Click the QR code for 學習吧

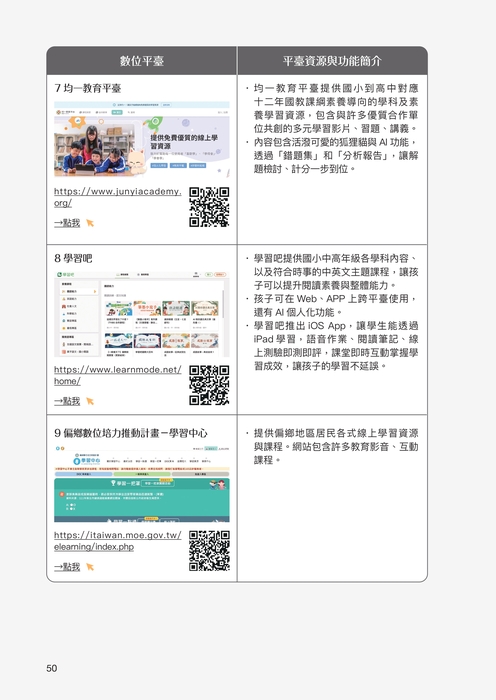[x=209, y=385]
